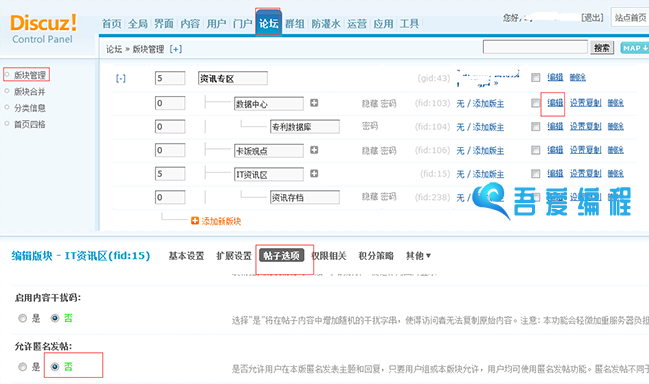Expand the [+] next to 版块管理 breadcrumb
Viewport: 649px width, 384px height.
[175, 49]
